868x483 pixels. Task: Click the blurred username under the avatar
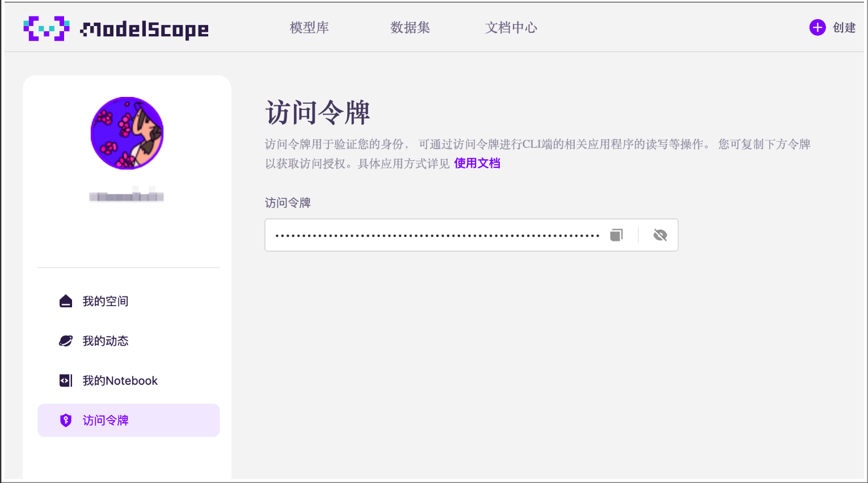127,196
